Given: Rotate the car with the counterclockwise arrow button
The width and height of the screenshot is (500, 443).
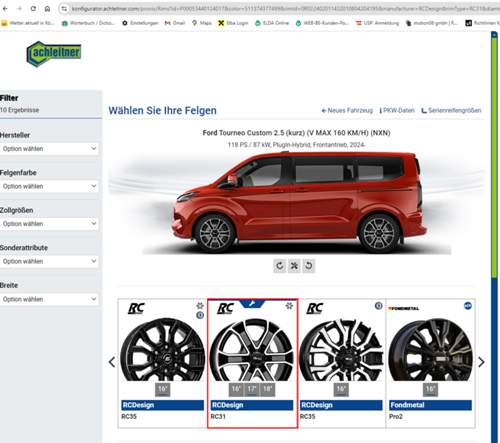Looking at the screenshot, I should point(309,266).
